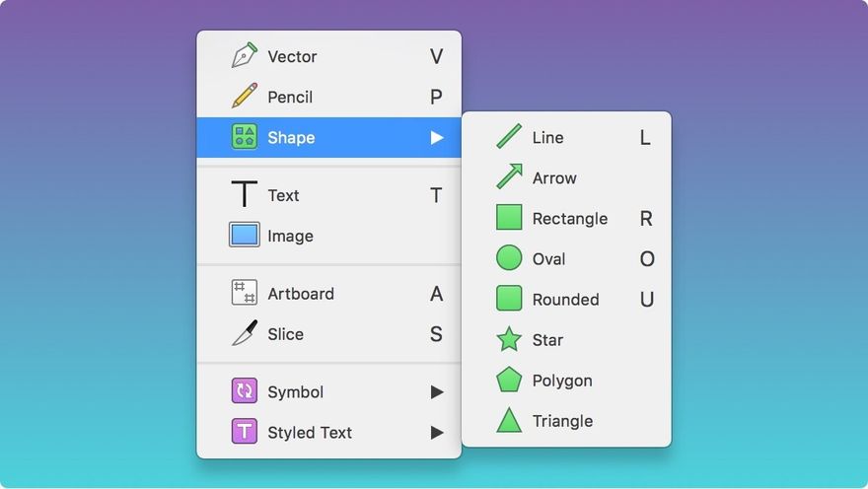
Task: Click the green Triangle shape icon
Action: click(509, 420)
